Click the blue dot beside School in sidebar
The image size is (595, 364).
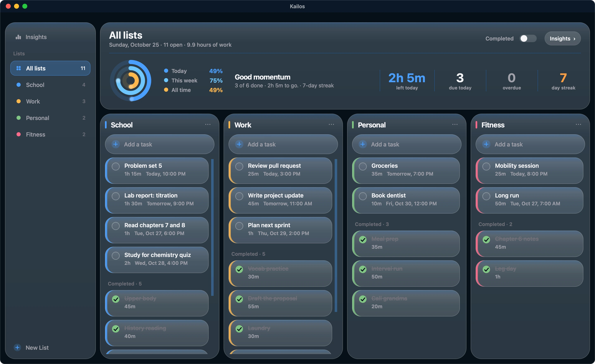[x=19, y=85]
